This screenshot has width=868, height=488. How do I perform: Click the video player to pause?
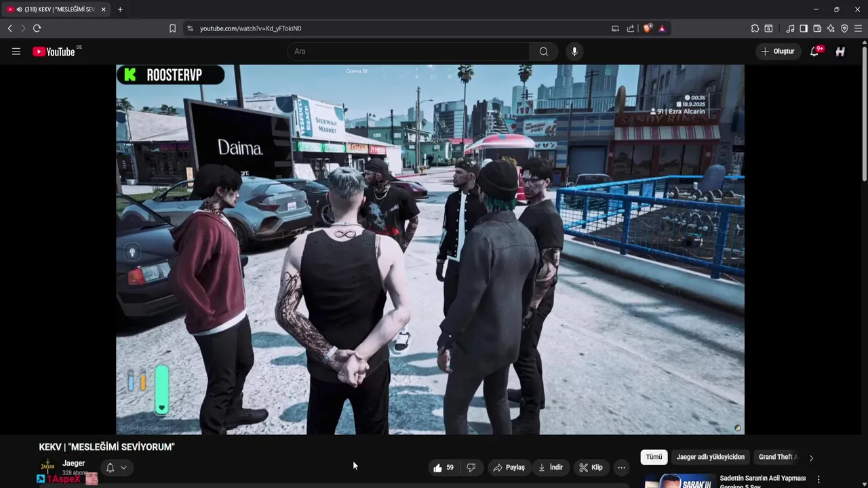(x=430, y=249)
